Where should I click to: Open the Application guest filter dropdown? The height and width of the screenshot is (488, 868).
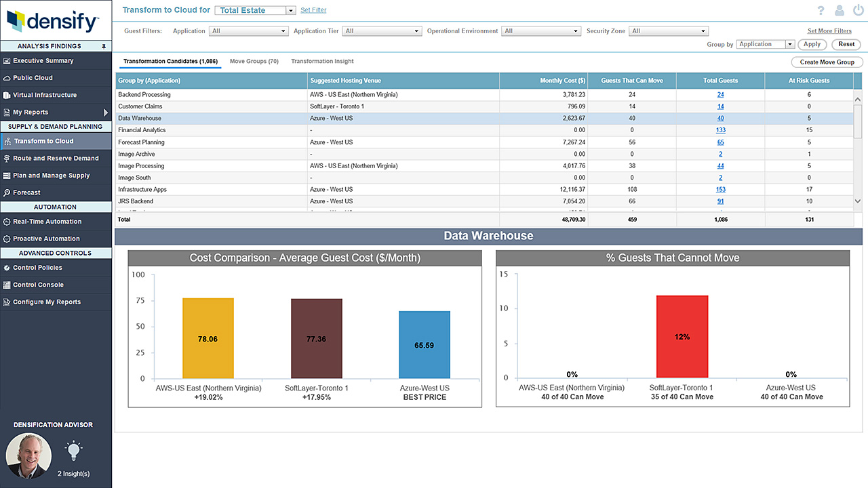249,31
